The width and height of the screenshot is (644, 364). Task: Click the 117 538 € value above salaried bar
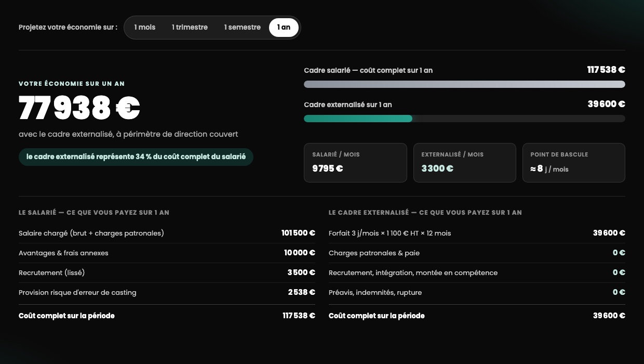(x=606, y=70)
